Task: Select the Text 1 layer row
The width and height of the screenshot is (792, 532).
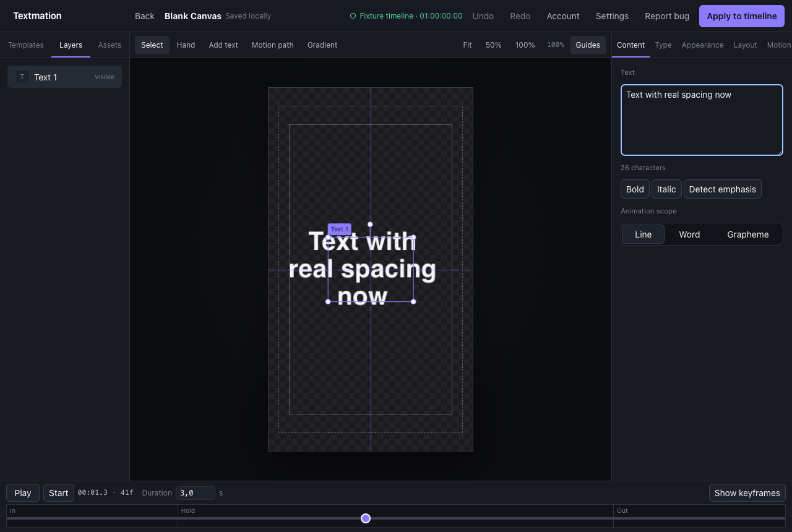Action: pos(64,77)
